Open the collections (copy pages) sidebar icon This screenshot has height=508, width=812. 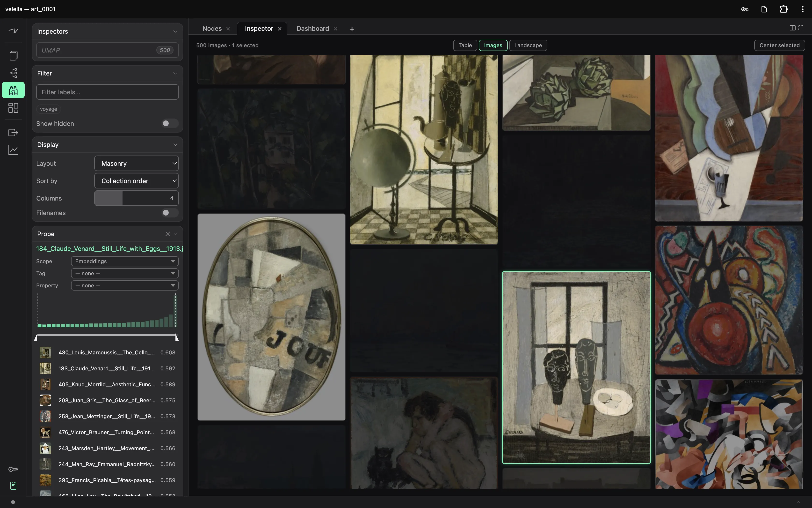pyautogui.click(x=13, y=55)
